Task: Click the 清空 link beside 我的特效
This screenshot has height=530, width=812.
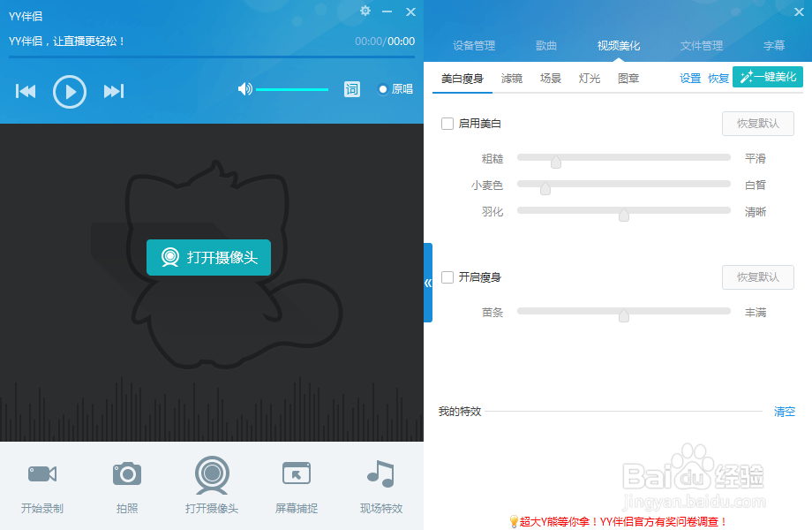Action: (x=785, y=412)
